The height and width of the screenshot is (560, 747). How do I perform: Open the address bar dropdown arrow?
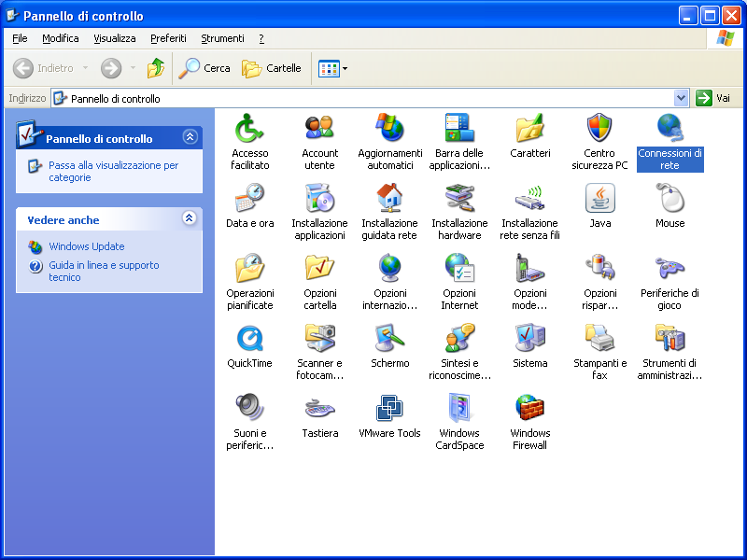coord(682,98)
